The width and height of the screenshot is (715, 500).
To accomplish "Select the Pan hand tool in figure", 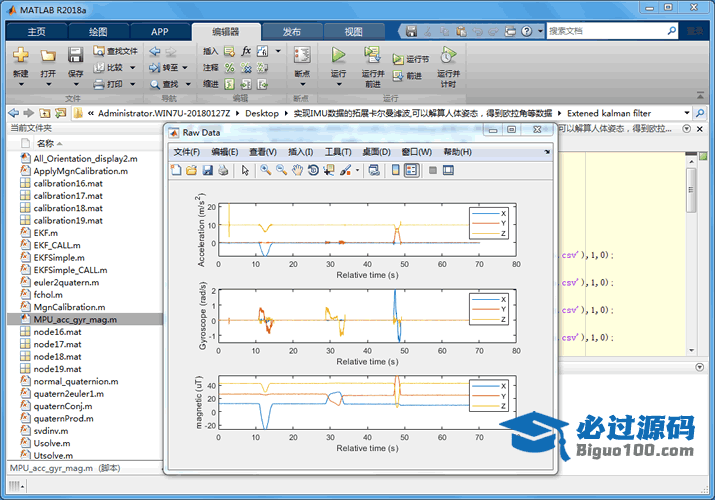I will click(x=297, y=170).
